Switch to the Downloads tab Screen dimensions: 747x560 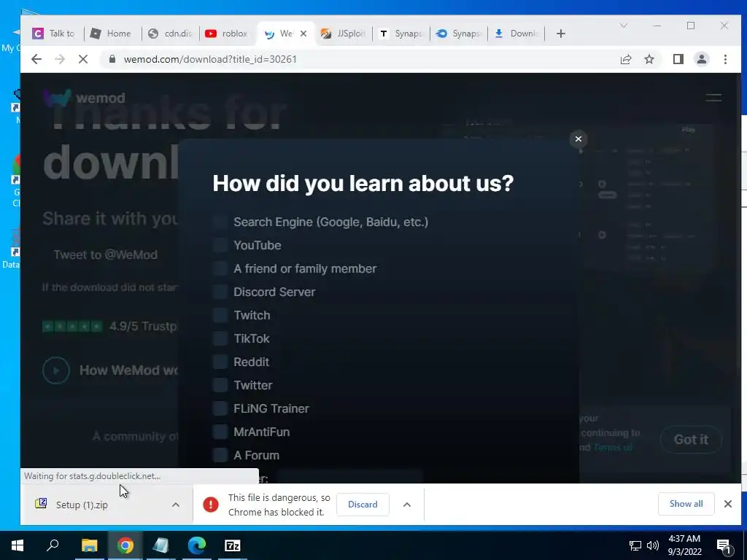pos(516,34)
